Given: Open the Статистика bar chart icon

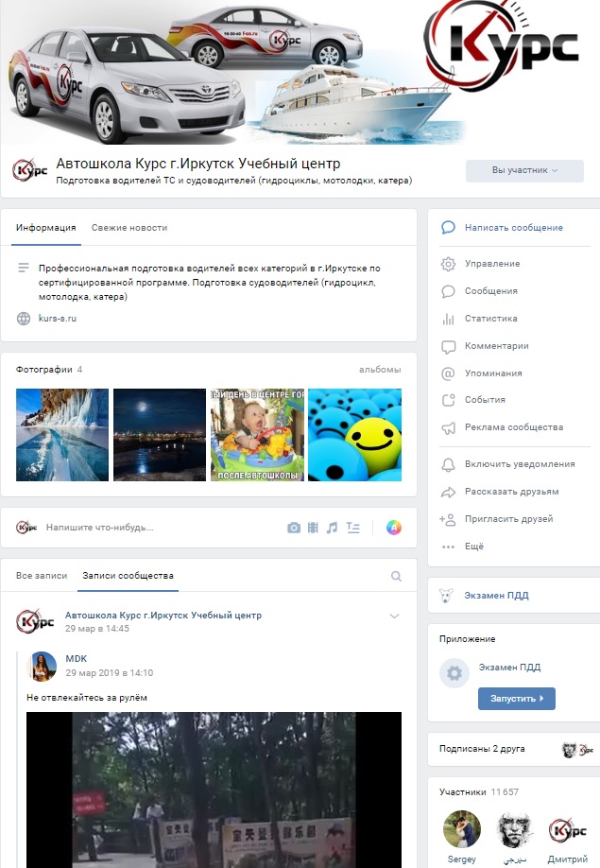Looking at the screenshot, I should click(448, 319).
